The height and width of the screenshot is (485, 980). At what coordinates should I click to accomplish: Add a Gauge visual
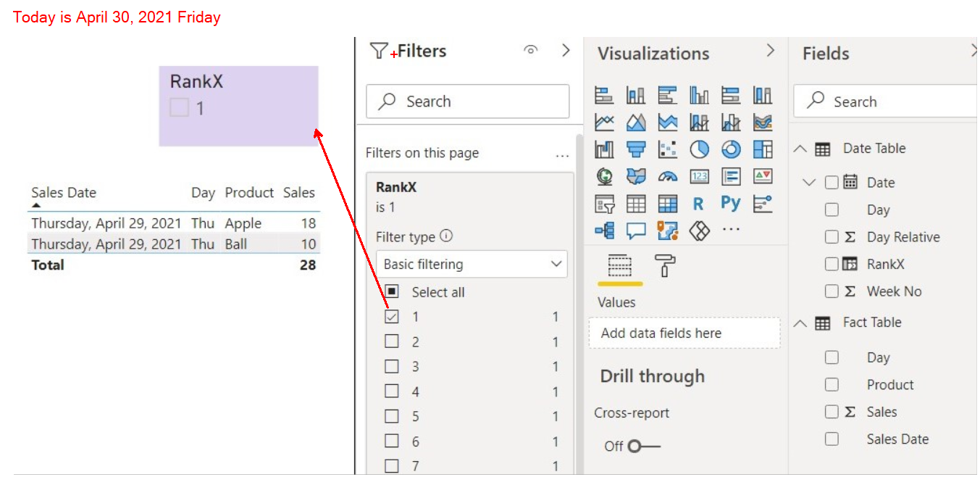(668, 176)
